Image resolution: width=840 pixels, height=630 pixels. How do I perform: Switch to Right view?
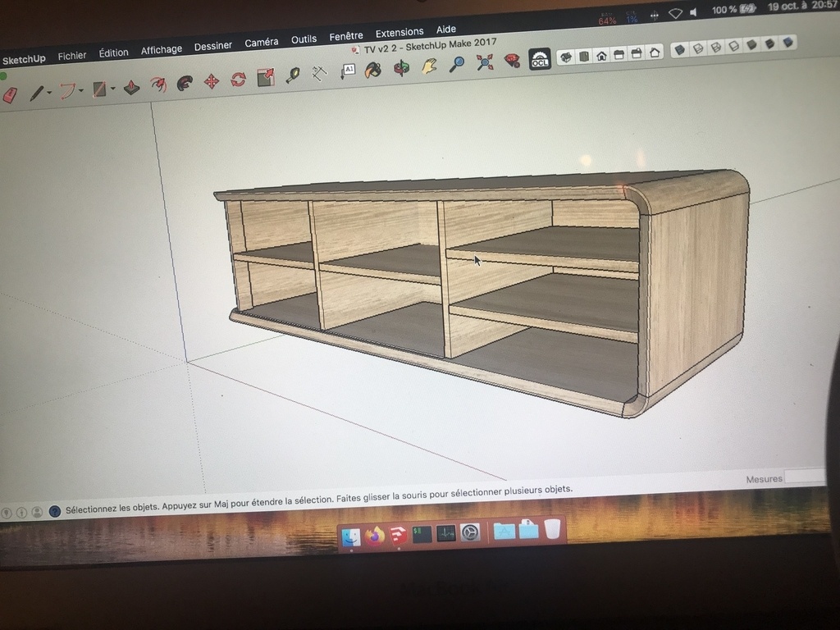pyautogui.click(x=619, y=54)
